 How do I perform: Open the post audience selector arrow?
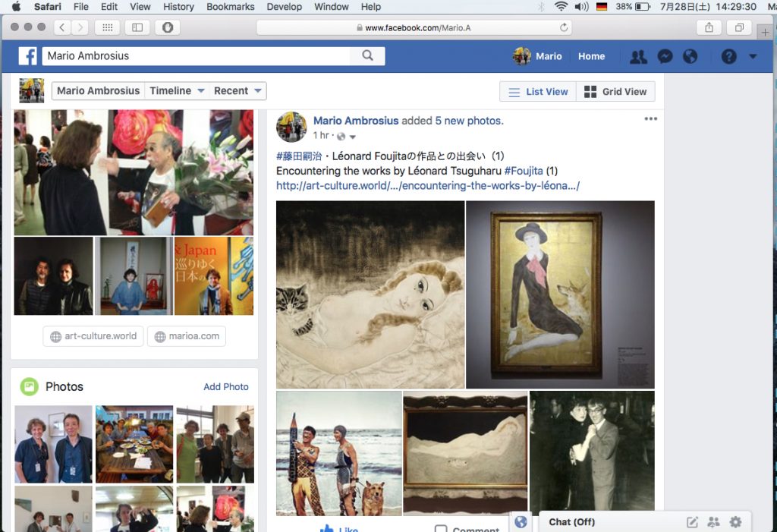(352, 137)
